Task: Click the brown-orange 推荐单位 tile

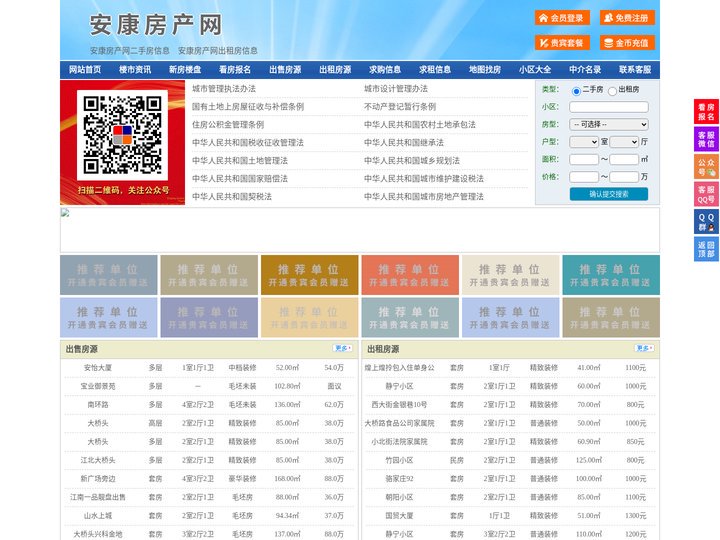Action: [x=309, y=275]
